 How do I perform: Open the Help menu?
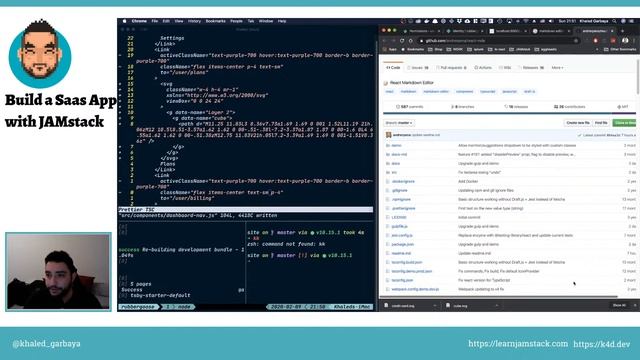282,21
